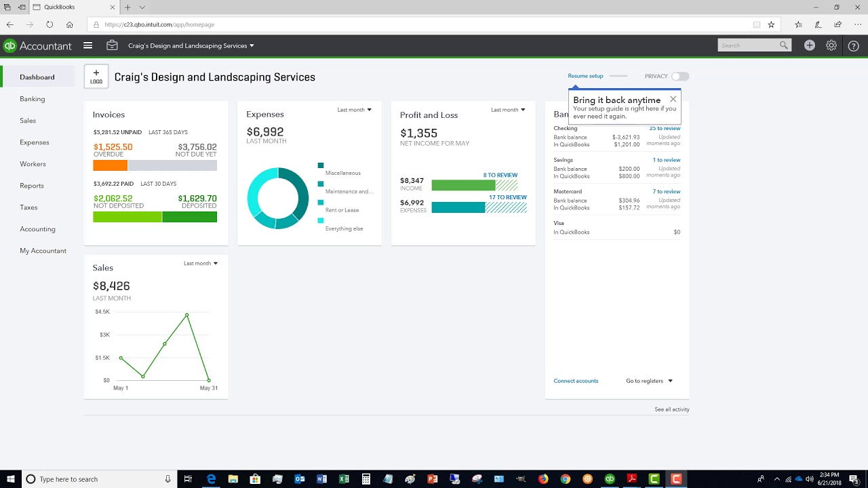Open Chrome from the taskbar
The height and width of the screenshot is (488, 868).
(x=566, y=479)
